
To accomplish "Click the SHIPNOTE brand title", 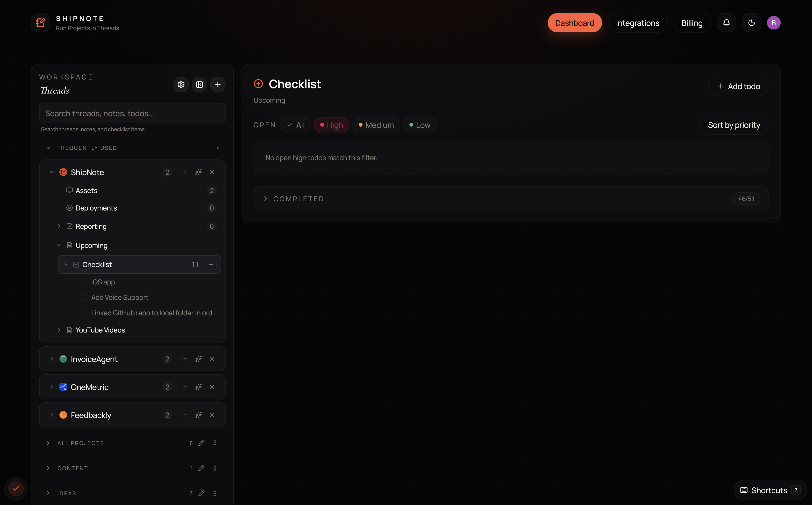I will point(80,18).
